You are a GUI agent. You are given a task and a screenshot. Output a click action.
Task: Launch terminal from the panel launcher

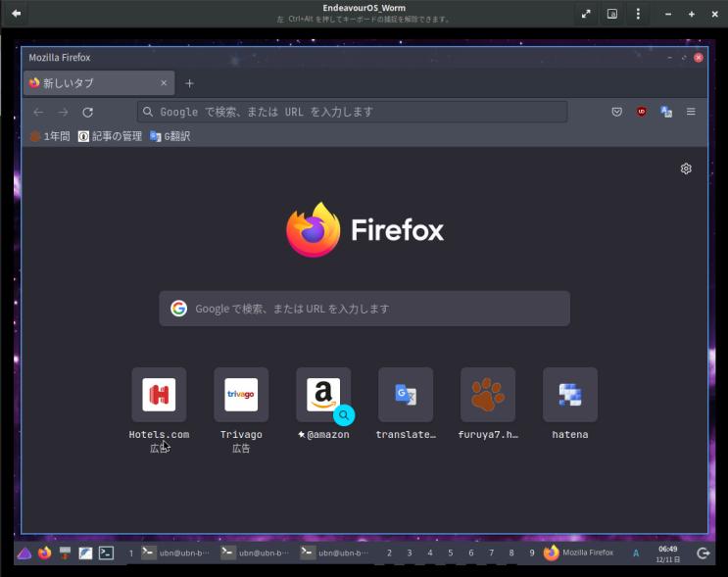[106, 553]
